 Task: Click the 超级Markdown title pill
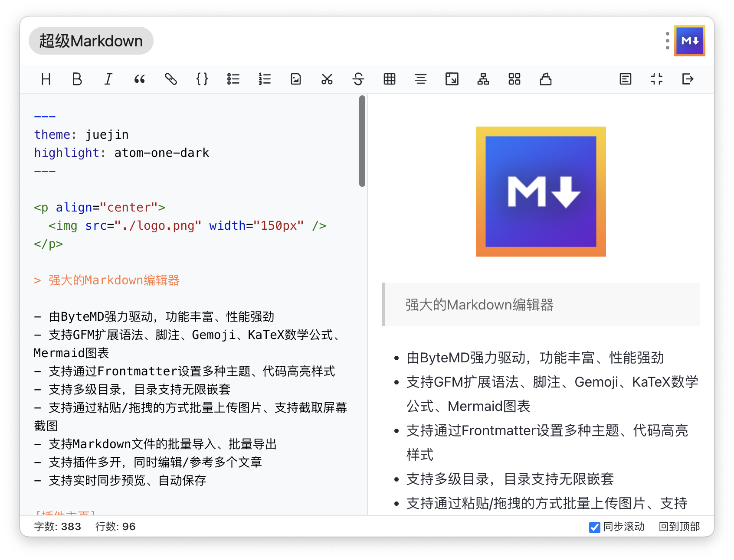(91, 41)
